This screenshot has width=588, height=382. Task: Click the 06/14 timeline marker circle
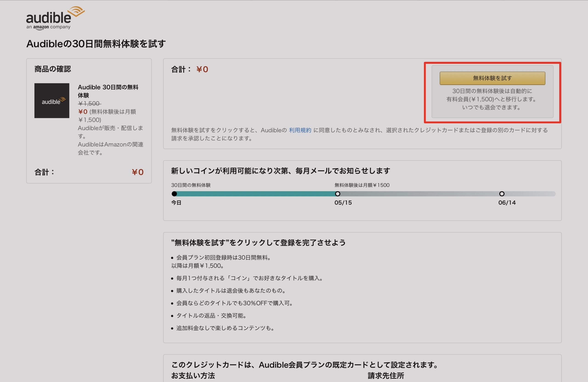(502, 194)
